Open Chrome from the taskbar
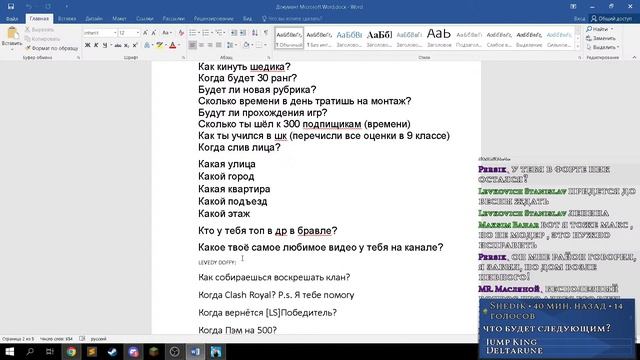640x360 pixels. 71,351
